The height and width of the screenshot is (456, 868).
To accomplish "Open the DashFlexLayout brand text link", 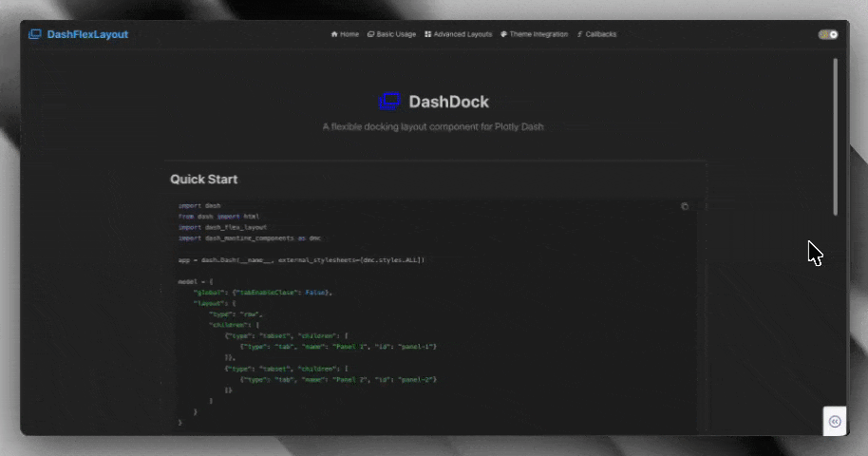I will (87, 34).
